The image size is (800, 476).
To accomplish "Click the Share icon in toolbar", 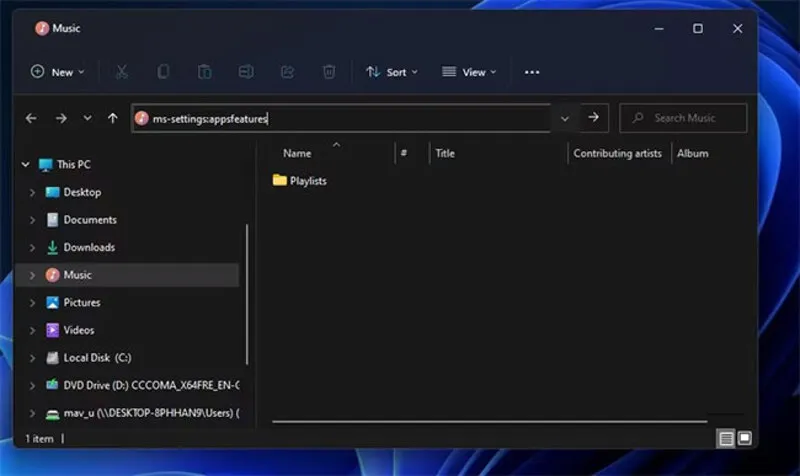I will tap(287, 72).
